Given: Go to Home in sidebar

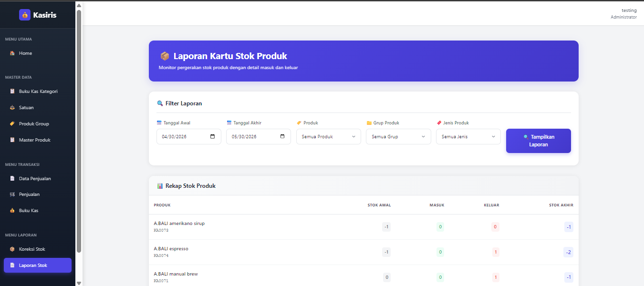Looking at the screenshot, I should pyautogui.click(x=38, y=53).
